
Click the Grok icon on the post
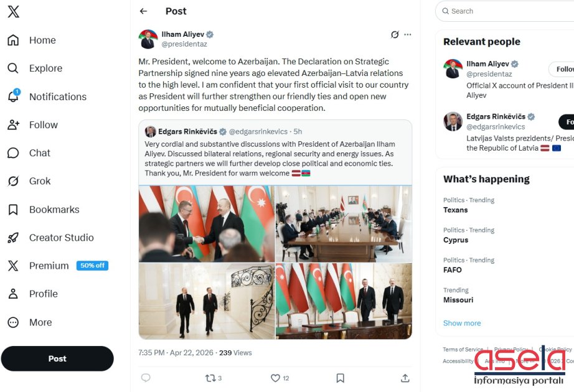point(395,35)
